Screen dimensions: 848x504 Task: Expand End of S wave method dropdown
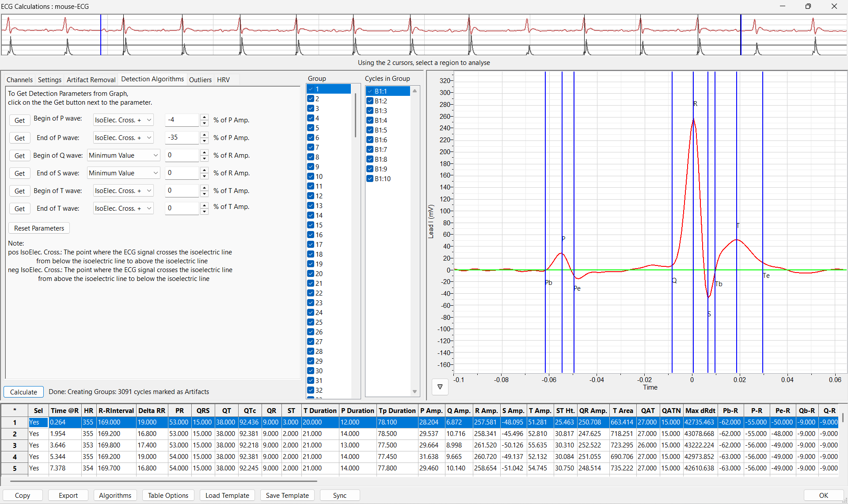123,173
